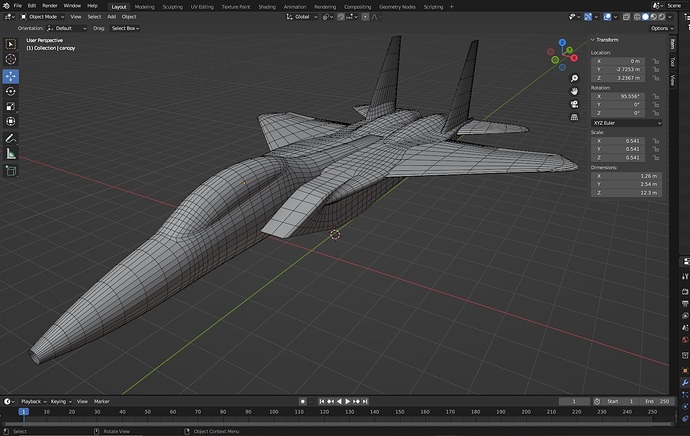Switch to the Modeling workspace tab
The height and width of the screenshot is (436, 690).
[144, 7]
